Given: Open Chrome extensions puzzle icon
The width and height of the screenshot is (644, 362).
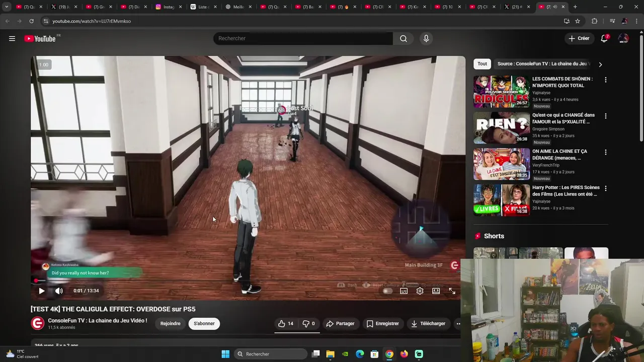Looking at the screenshot, I should [594, 21].
